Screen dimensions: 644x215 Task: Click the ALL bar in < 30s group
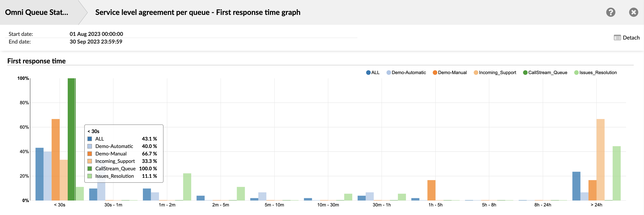tap(39, 174)
